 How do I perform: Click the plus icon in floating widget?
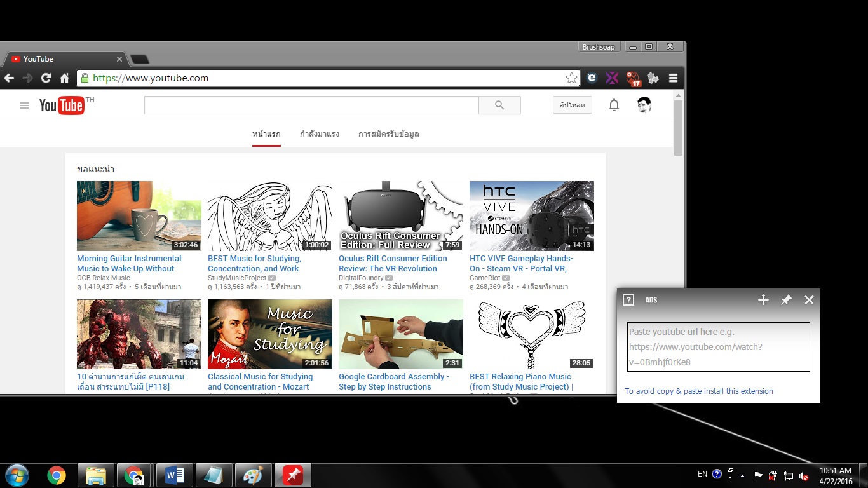click(x=763, y=300)
